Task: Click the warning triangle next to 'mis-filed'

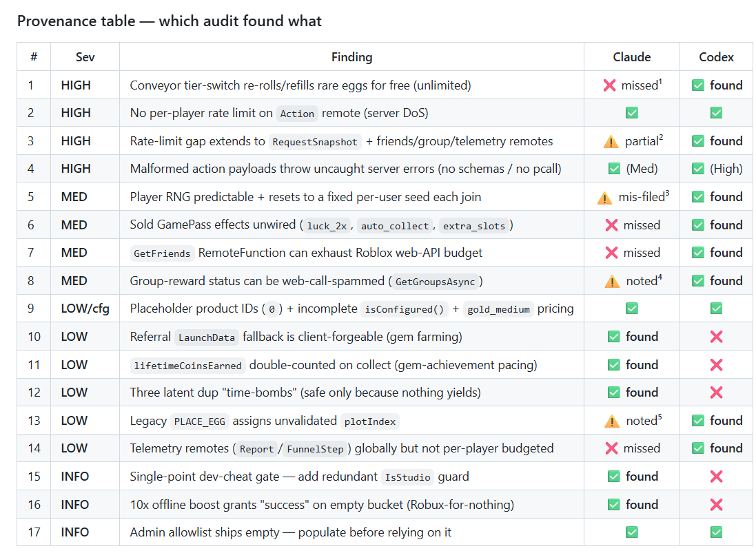Action: pos(604,198)
